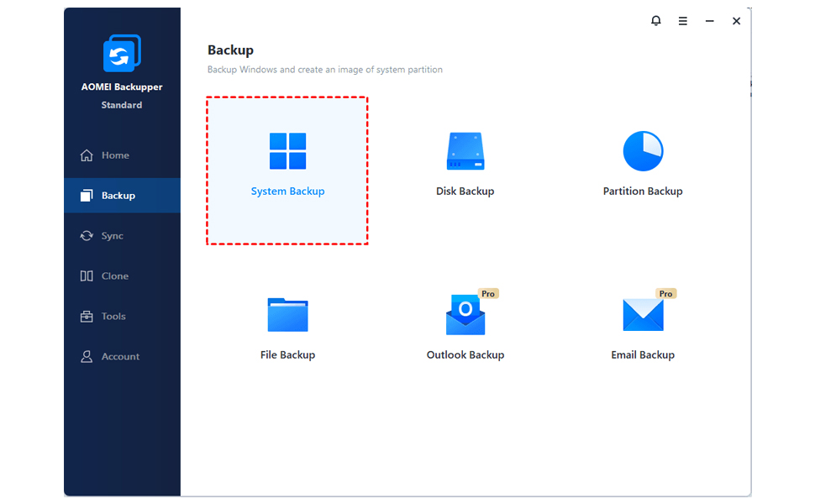Screen dimensions: 815x504
Task: Minimize the Backupper window
Action: click(709, 21)
